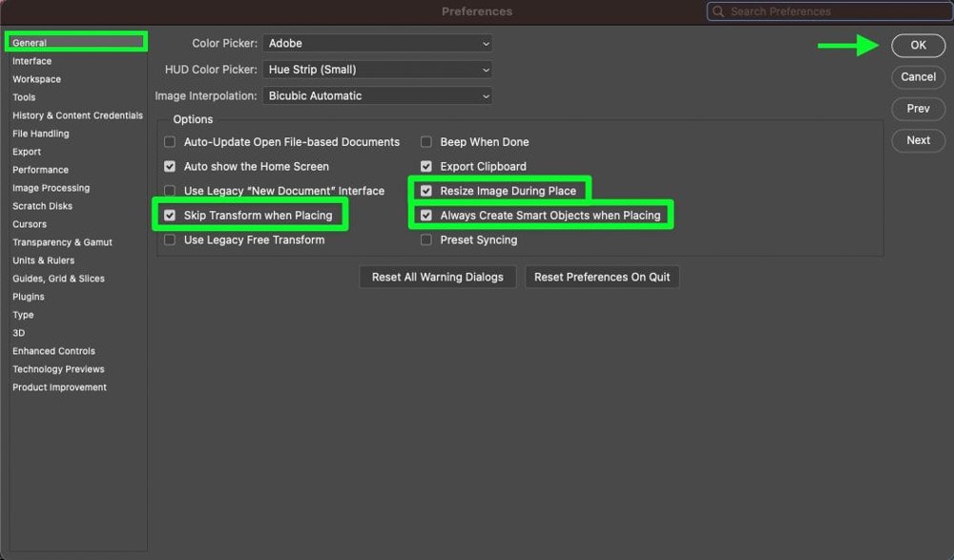Toggle Resize Image During Place checkbox
954x560 pixels.
425,191
